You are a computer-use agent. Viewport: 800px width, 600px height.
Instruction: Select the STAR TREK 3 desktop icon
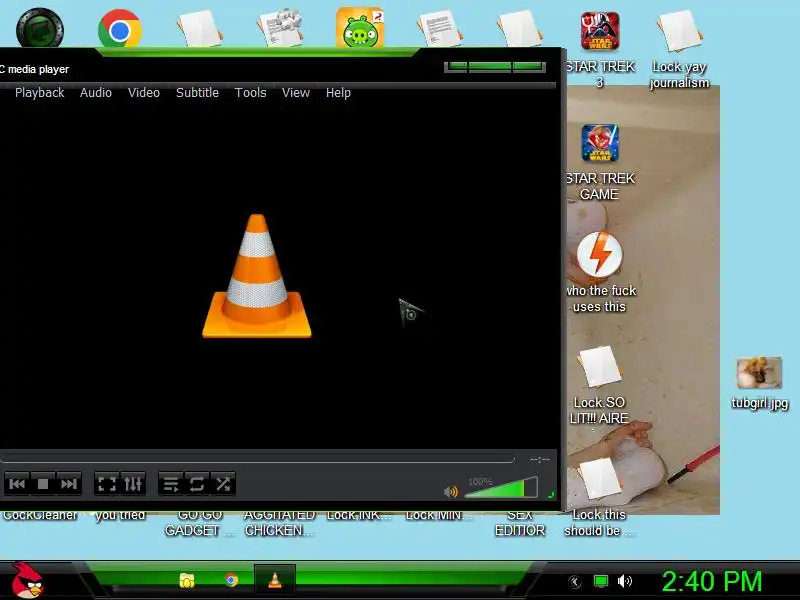pos(600,32)
